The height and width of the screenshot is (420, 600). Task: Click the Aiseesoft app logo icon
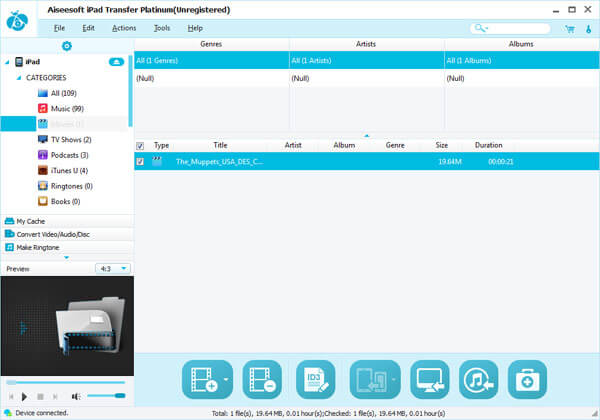pos(17,20)
